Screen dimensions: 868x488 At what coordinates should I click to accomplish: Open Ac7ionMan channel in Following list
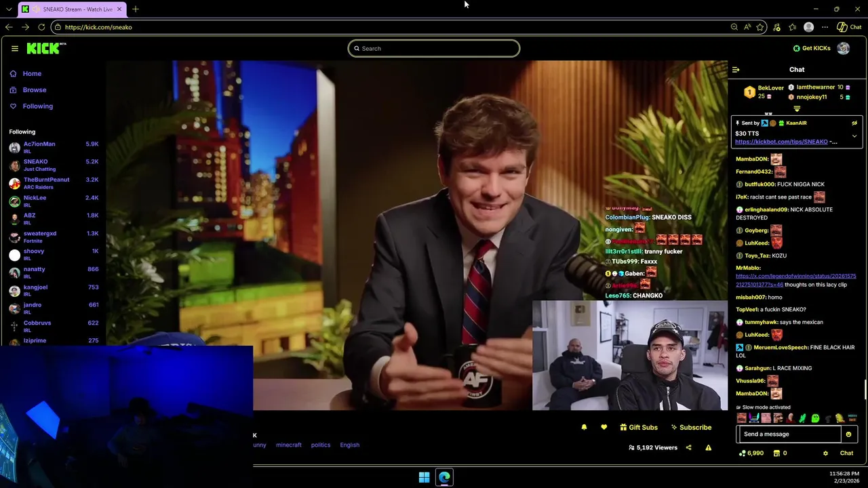[x=54, y=147]
